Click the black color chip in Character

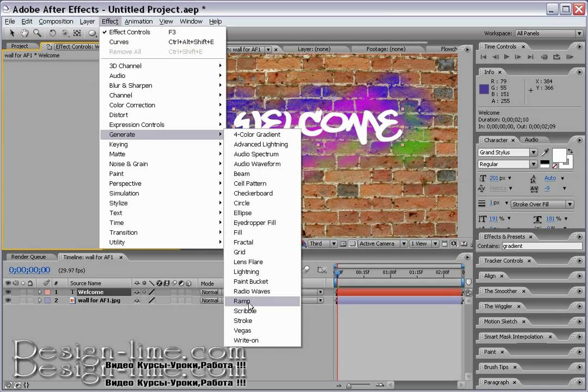544,163
